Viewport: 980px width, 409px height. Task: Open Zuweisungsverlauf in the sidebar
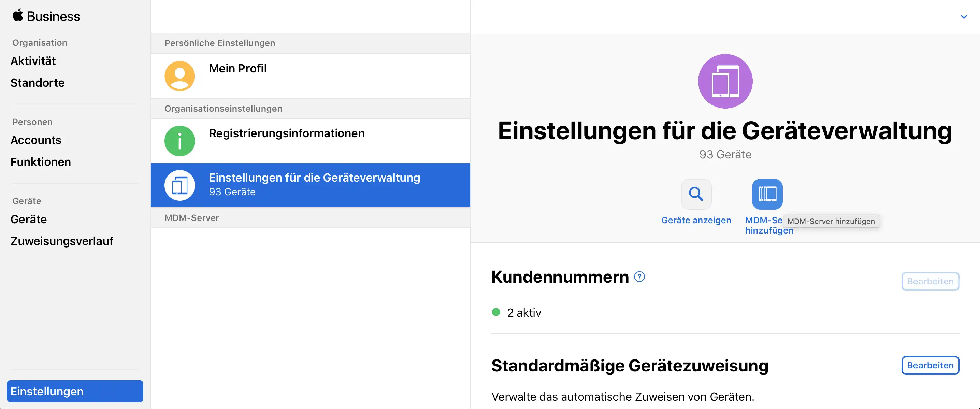(62, 241)
